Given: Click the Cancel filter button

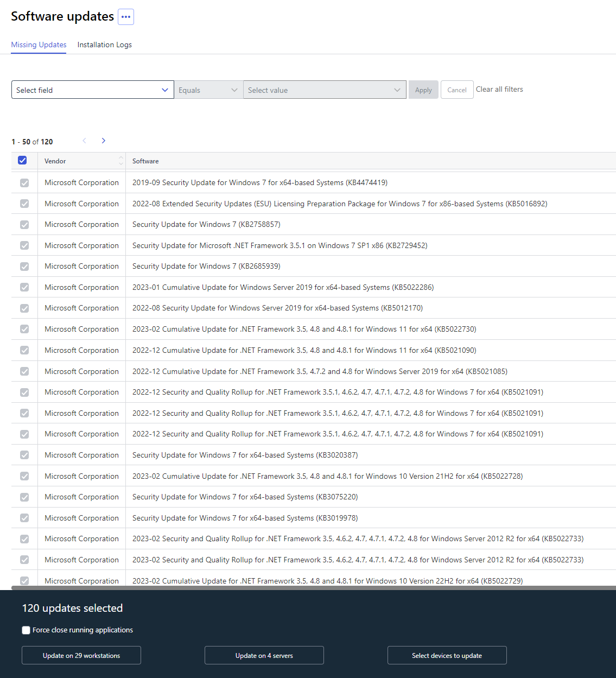Looking at the screenshot, I should pos(457,90).
